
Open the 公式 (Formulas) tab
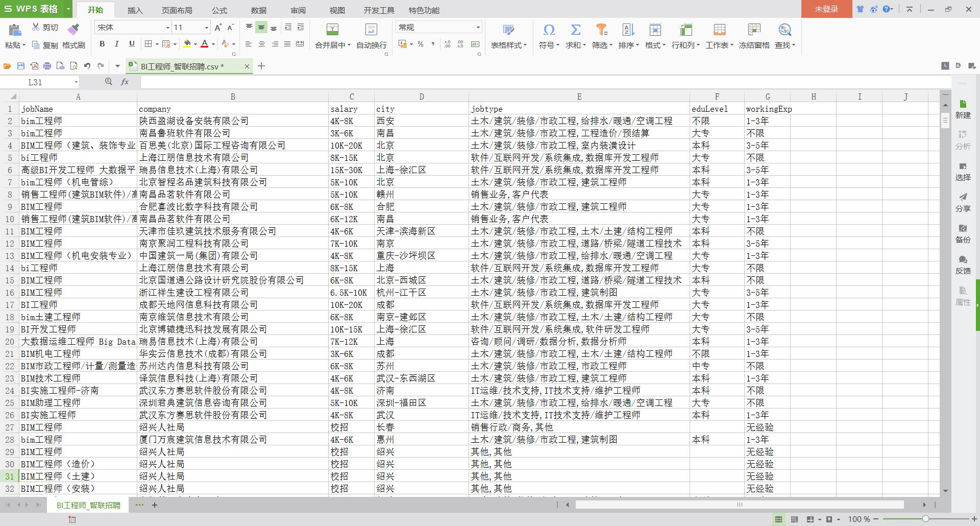click(219, 10)
